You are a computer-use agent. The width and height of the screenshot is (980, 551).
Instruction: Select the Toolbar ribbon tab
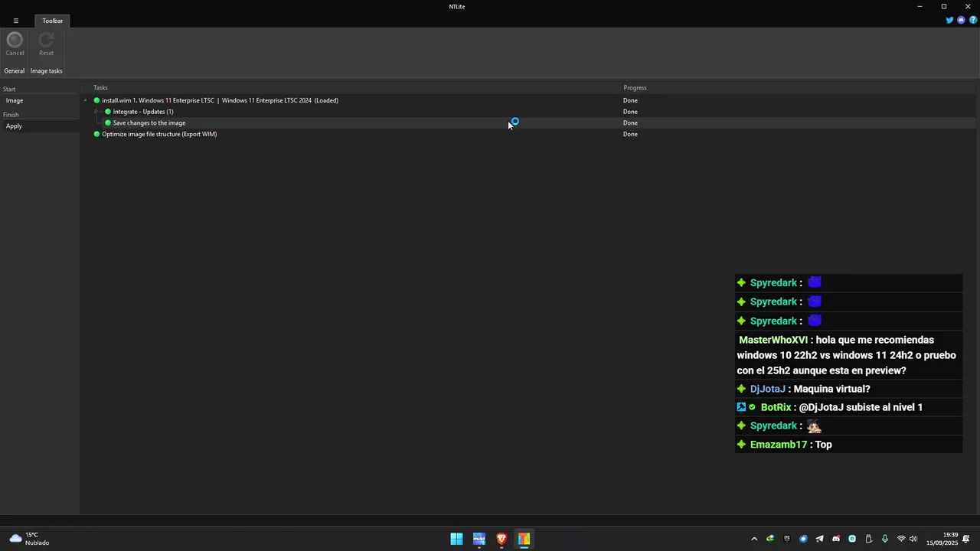click(53, 21)
